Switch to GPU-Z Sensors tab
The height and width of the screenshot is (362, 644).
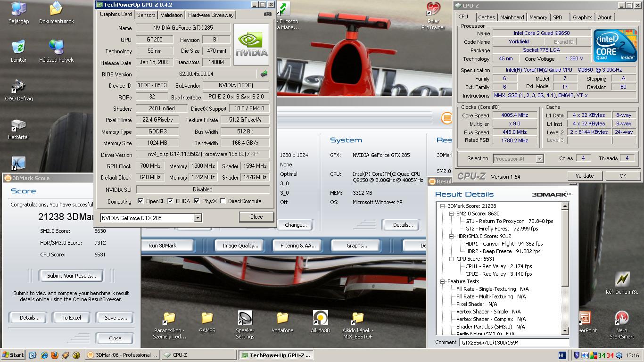click(x=146, y=15)
